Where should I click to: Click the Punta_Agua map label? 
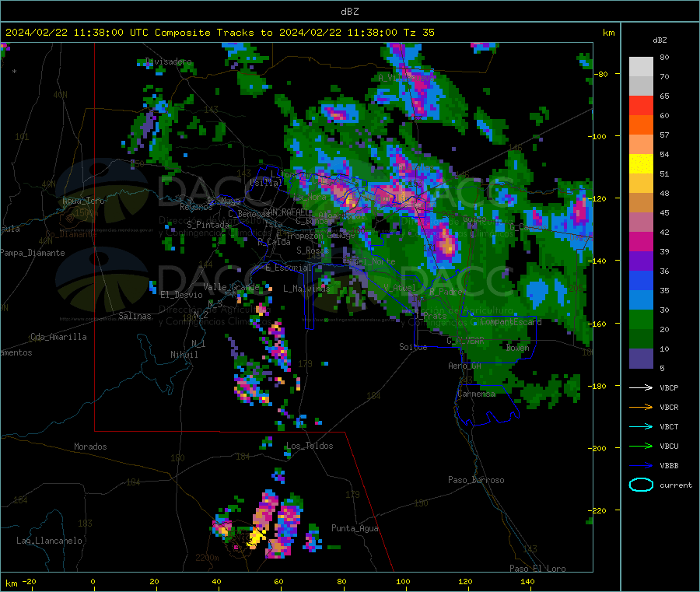click(355, 528)
